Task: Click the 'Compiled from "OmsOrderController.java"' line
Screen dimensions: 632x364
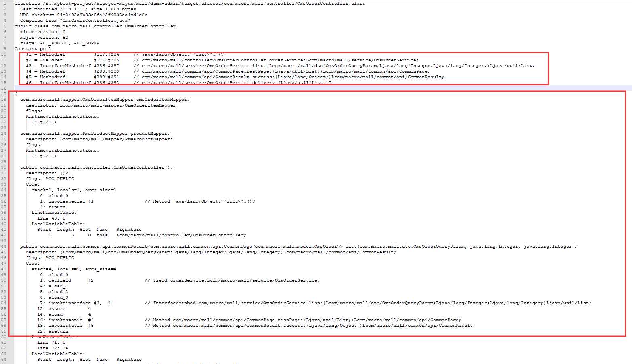Action: tap(75, 20)
